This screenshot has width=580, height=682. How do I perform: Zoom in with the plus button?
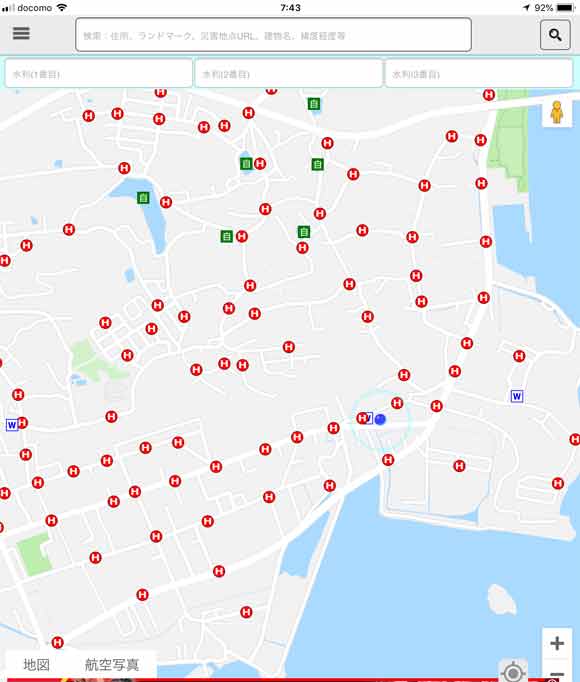(557, 643)
